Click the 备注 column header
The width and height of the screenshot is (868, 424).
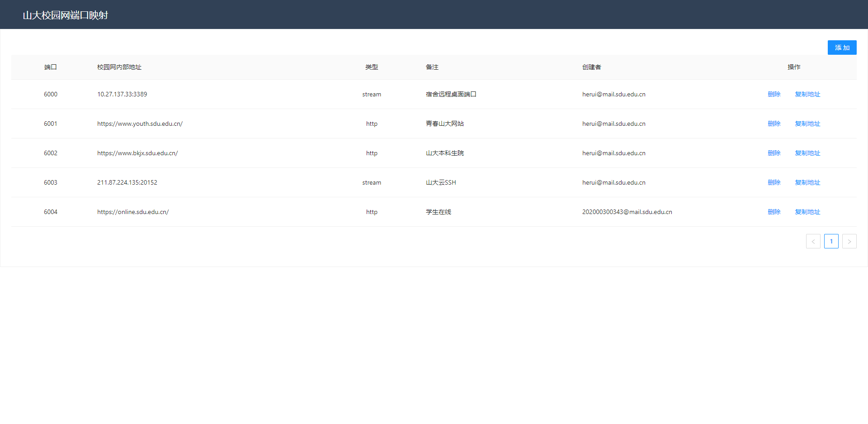pos(432,67)
